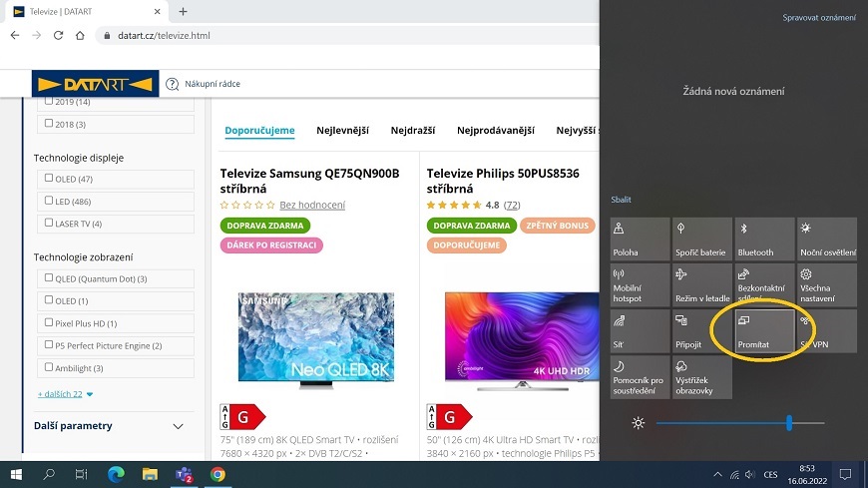868x488 pixels.
Task: Show hidden system tray icons
Action: [x=717, y=475]
